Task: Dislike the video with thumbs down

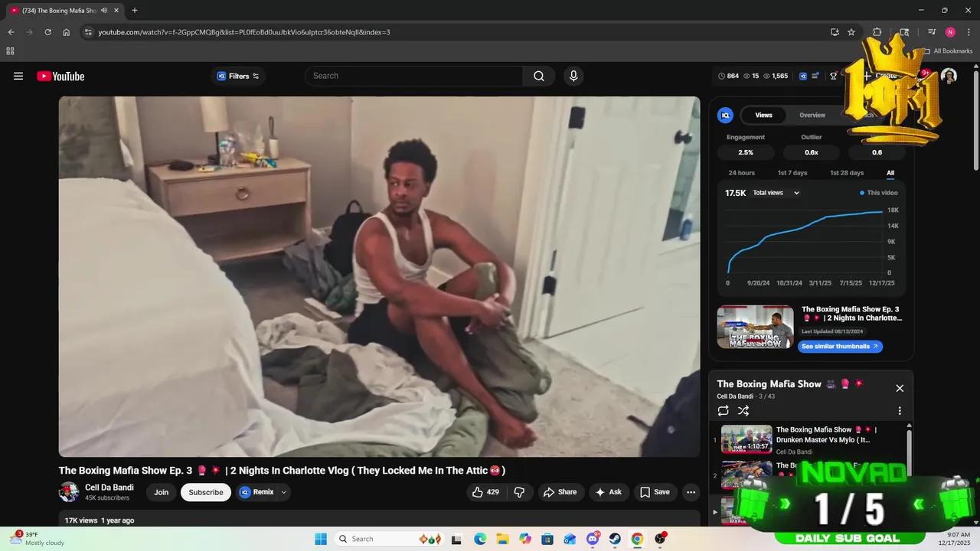Action: click(519, 492)
